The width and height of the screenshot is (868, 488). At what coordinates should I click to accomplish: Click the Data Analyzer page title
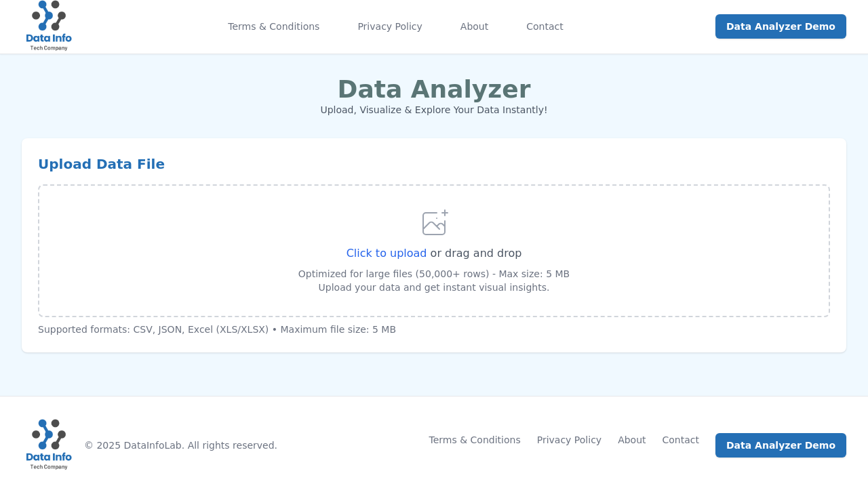coord(434,88)
